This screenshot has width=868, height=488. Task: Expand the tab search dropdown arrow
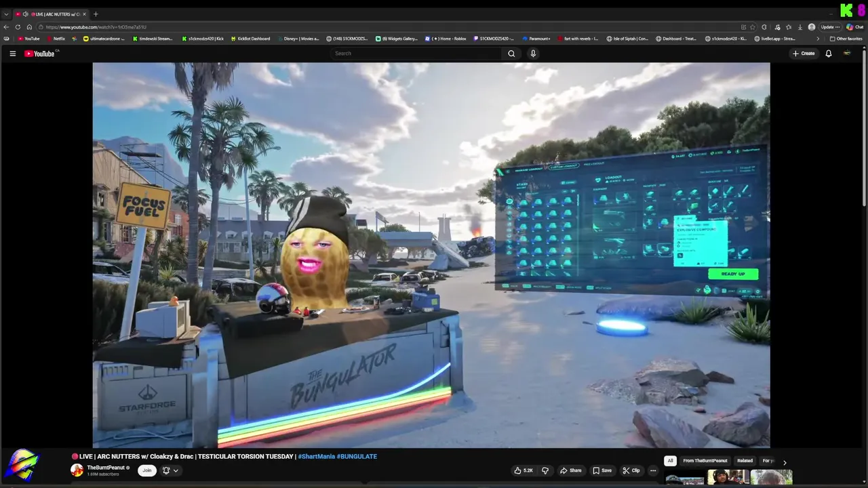pyautogui.click(x=6, y=14)
